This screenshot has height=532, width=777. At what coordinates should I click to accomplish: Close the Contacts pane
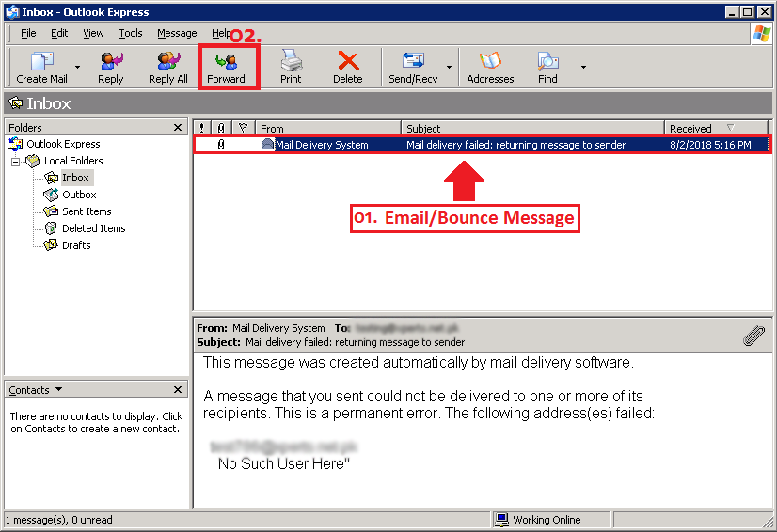pos(178,390)
